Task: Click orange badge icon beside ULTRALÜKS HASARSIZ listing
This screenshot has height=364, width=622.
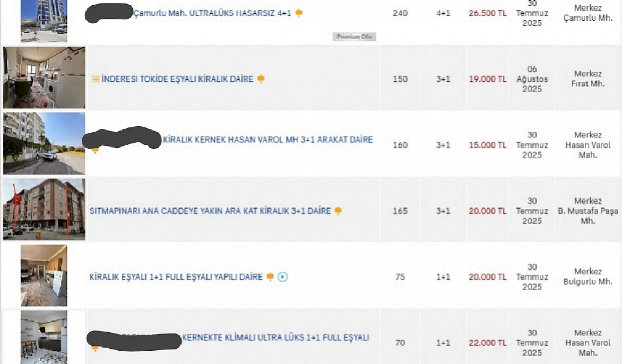Action: click(299, 13)
